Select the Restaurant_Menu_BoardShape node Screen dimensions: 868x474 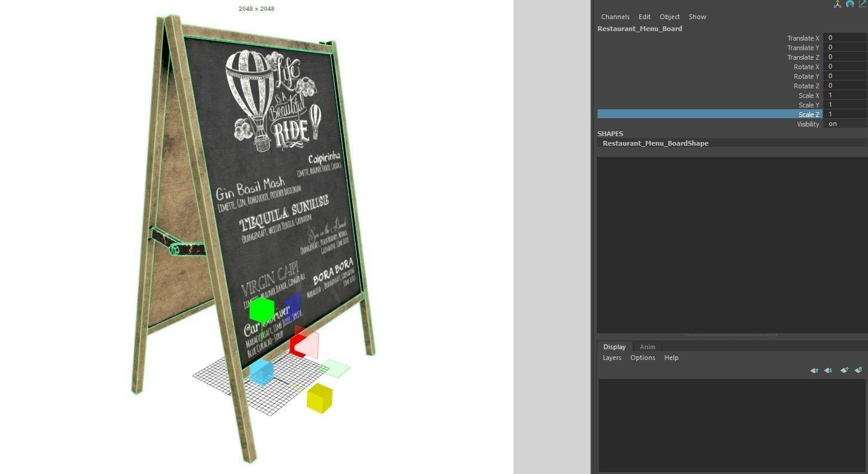pos(655,143)
